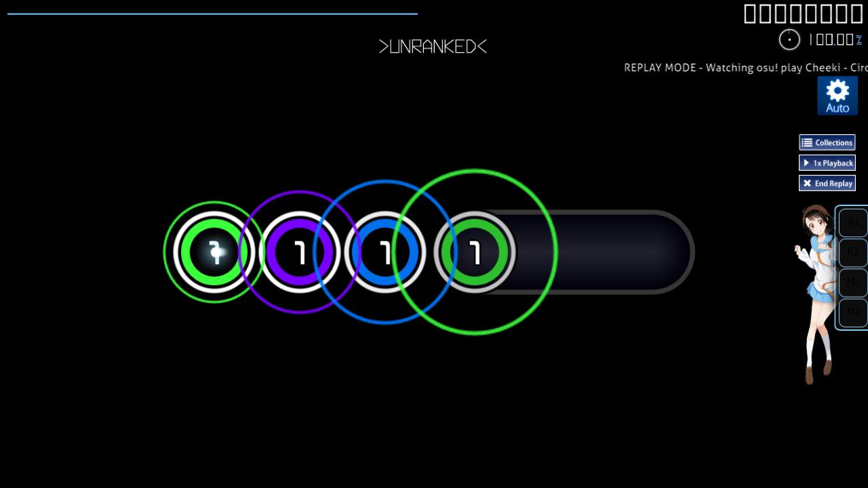Viewport: 868px width, 488px height.
Task: Click the M2 key overlay indicator
Action: coord(853,312)
